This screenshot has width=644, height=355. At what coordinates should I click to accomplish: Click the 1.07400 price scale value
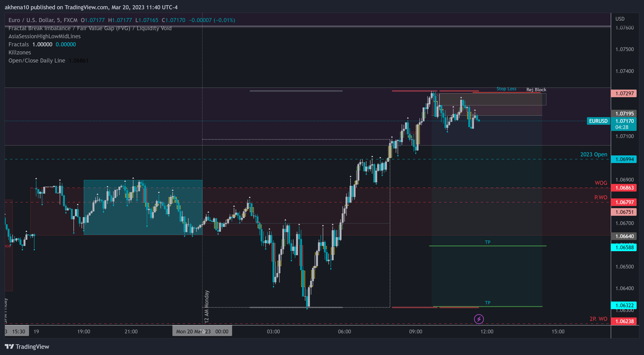(x=624, y=71)
